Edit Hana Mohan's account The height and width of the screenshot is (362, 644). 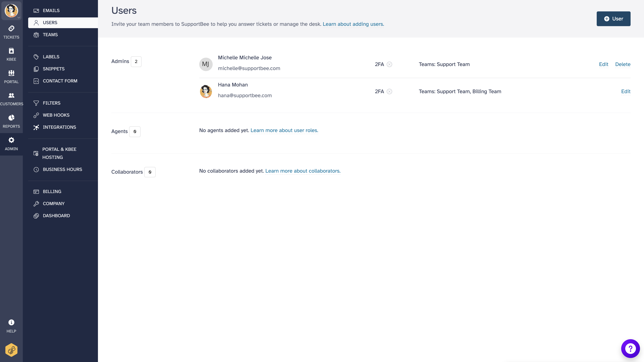[x=626, y=92]
